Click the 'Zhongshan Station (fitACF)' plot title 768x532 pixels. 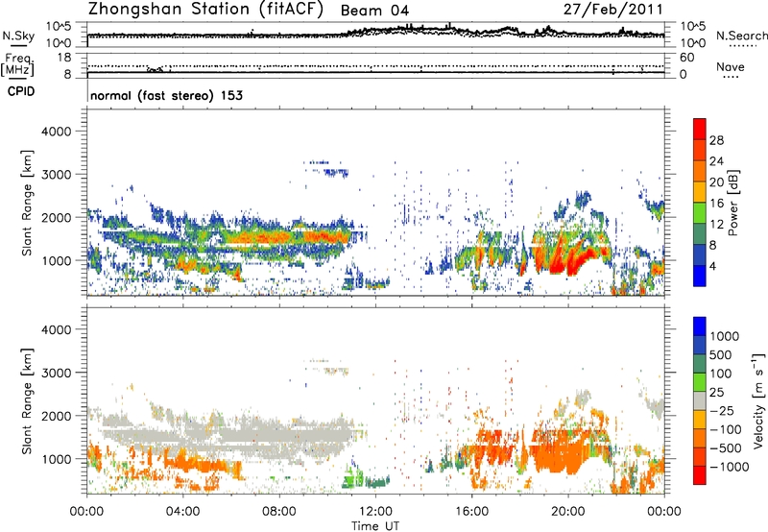(x=205, y=10)
